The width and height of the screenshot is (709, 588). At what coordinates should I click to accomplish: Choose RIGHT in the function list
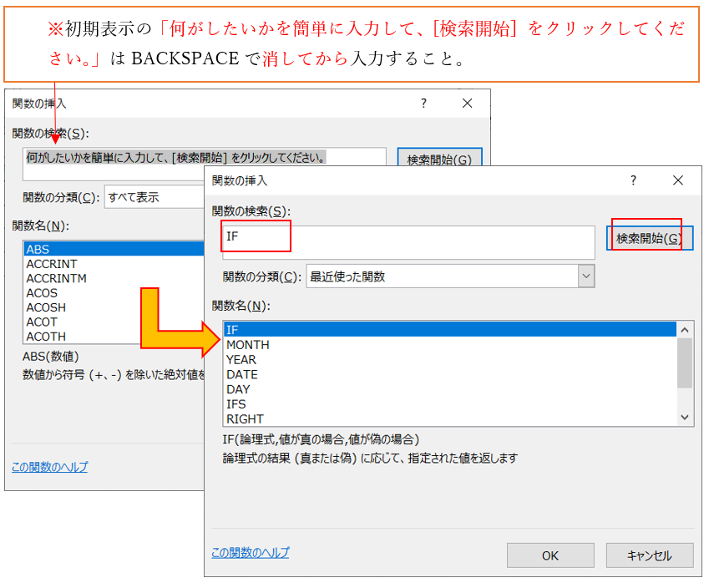tap(245, 419)
